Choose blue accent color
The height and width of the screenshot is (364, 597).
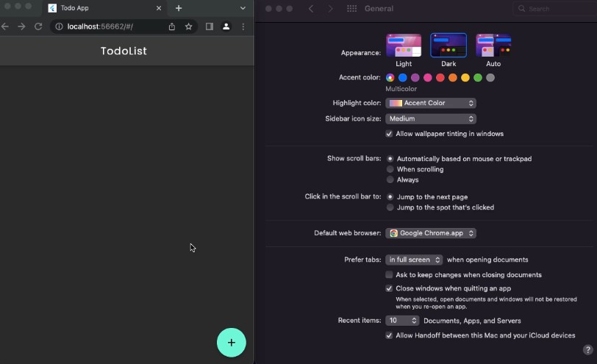[x=402, y=78]
